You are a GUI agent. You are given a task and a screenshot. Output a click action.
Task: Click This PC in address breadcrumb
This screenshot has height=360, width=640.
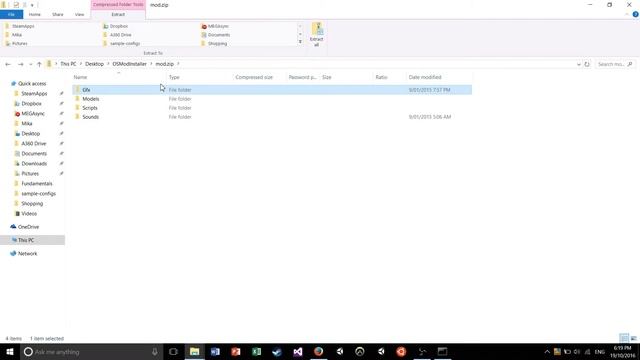coord(68,64)
